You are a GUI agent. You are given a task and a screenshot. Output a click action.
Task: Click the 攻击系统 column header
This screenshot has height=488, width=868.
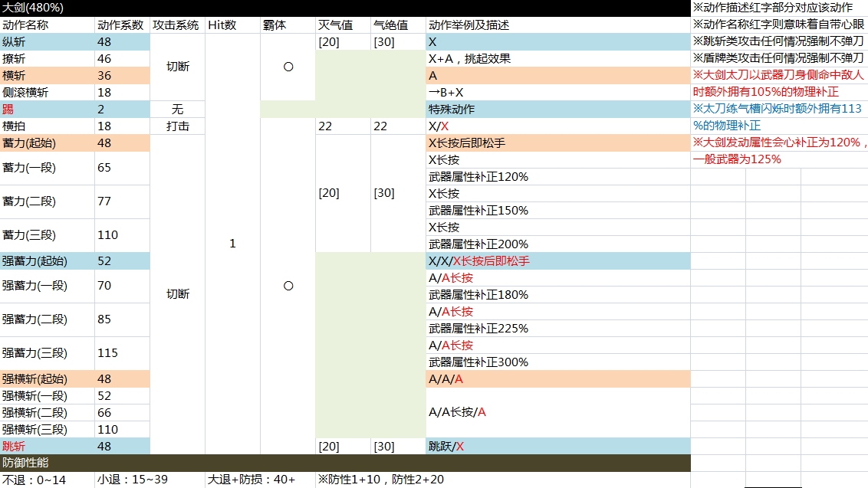pyautogui.click(x=177, y=25)
